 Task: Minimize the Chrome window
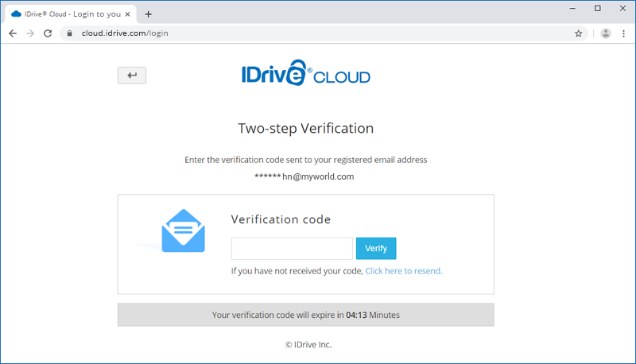(572, 8)
